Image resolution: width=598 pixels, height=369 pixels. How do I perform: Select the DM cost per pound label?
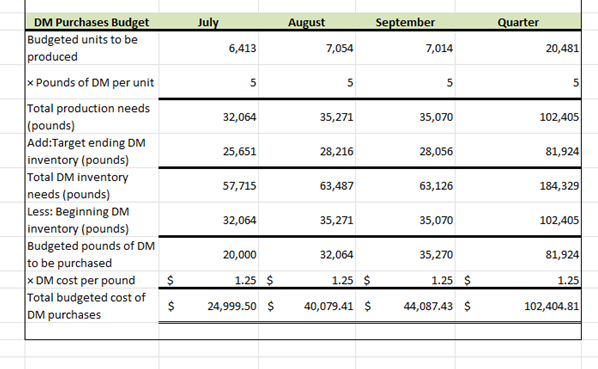(x=92, y=280)
